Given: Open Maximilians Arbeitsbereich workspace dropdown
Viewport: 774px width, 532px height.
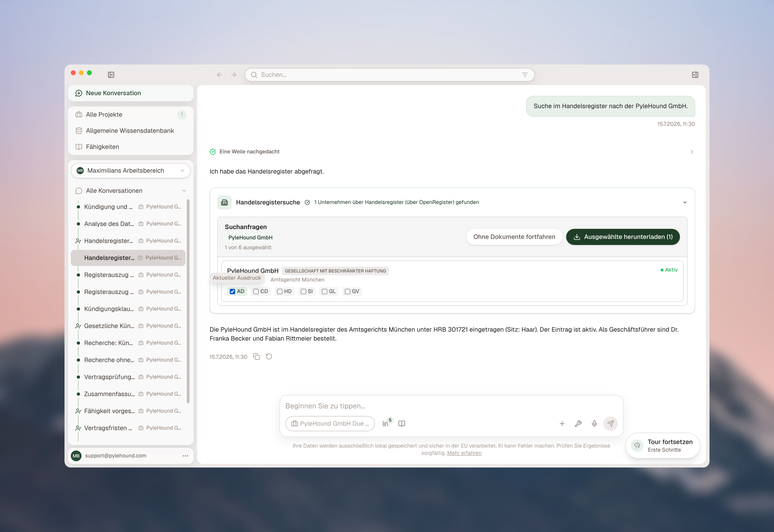Looking at the screenshot, I should (x=131, y=171).
